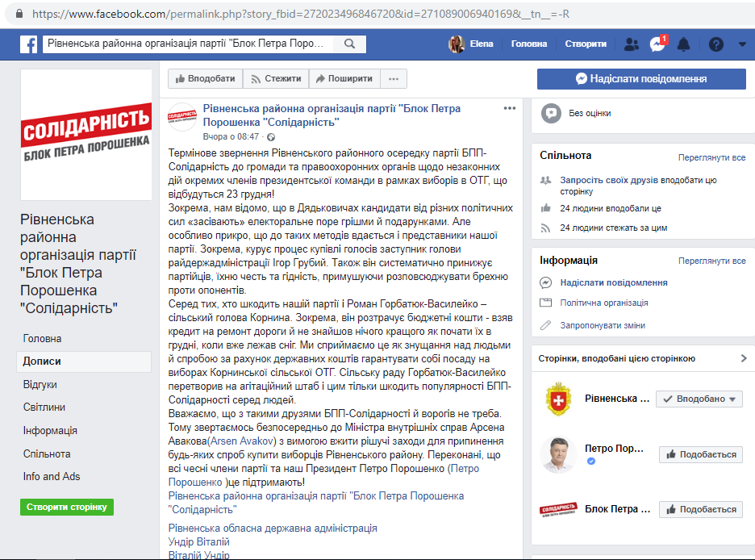Open Світлини in left sidebar

coord(44,407)
